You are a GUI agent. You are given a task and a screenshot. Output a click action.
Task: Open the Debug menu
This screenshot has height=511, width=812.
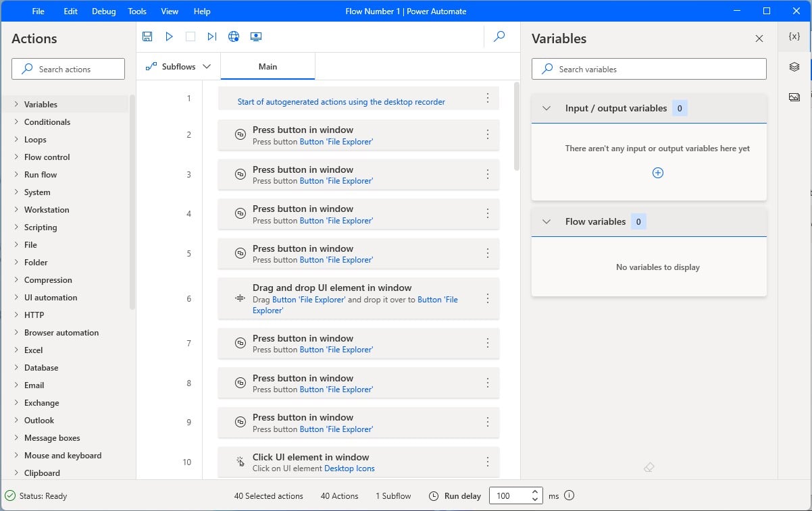[x=103, y=11]
